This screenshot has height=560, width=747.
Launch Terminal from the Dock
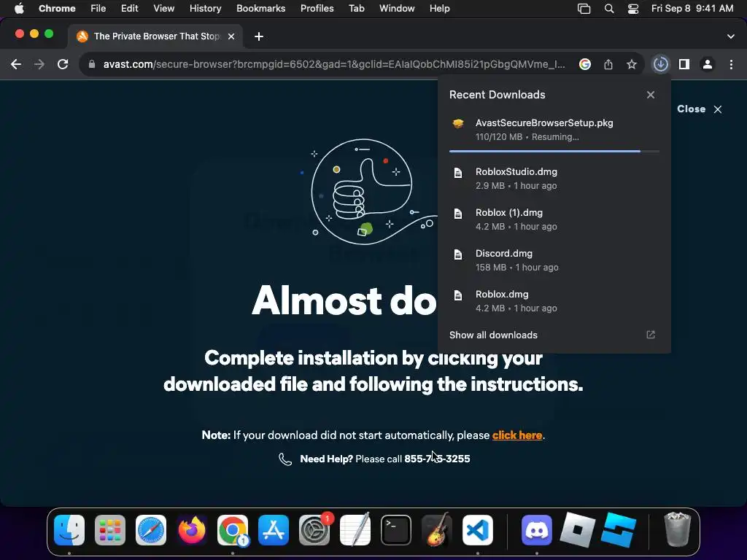click(396, 530)
